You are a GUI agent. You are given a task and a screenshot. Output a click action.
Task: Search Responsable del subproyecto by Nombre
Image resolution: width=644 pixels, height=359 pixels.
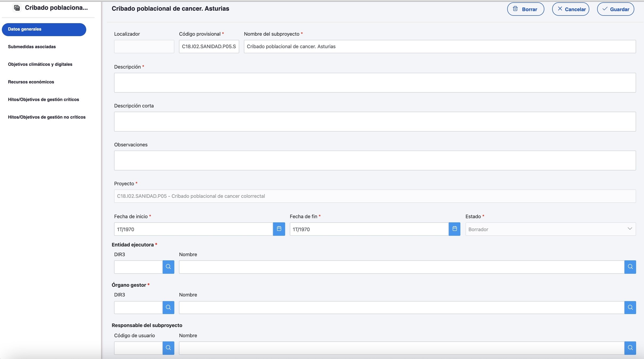(630, 348)
